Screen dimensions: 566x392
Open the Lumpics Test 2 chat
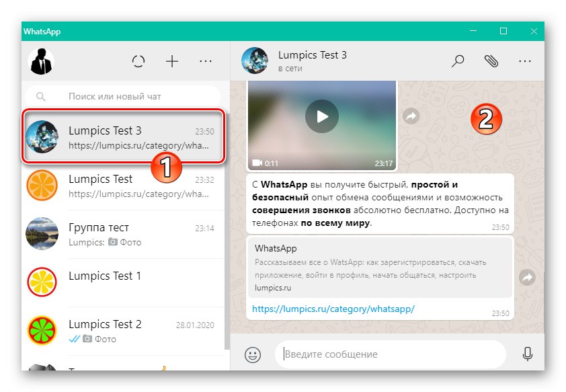[123, 331]
